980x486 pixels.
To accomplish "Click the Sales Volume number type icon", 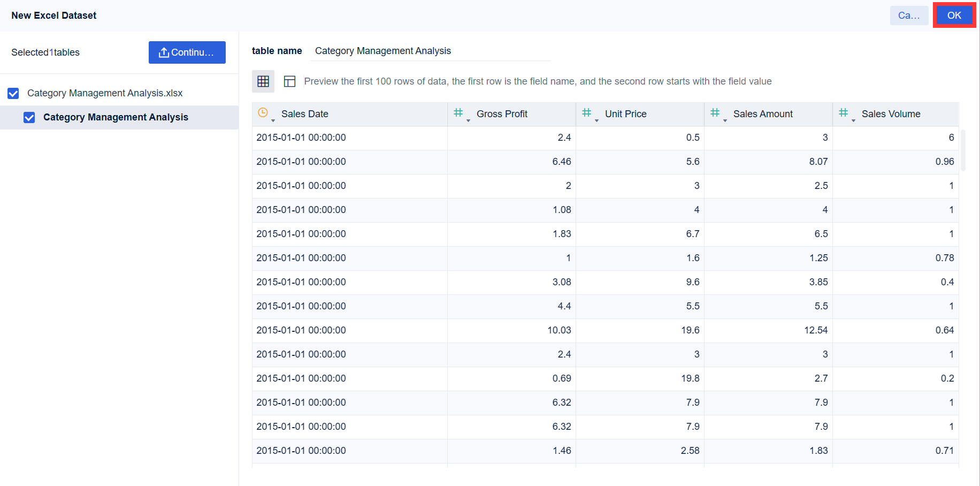I will [x=843, y=112].
